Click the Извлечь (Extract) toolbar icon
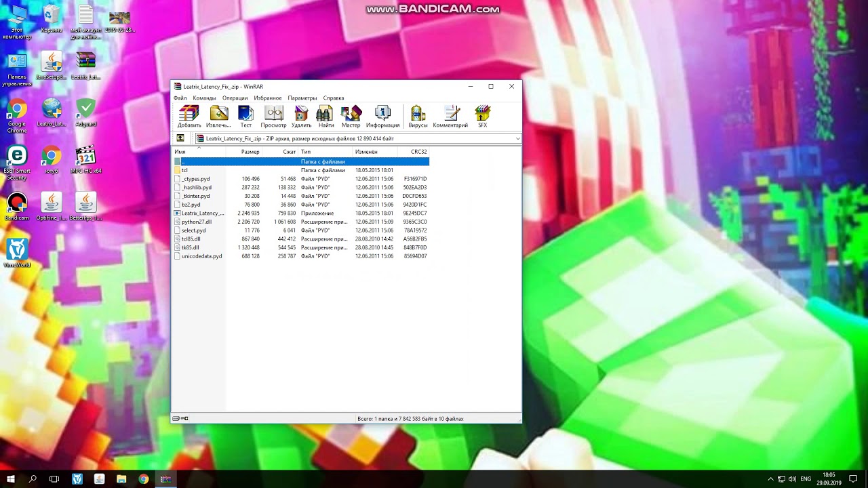This screenshot has width=868, height=488. point(218,117)
